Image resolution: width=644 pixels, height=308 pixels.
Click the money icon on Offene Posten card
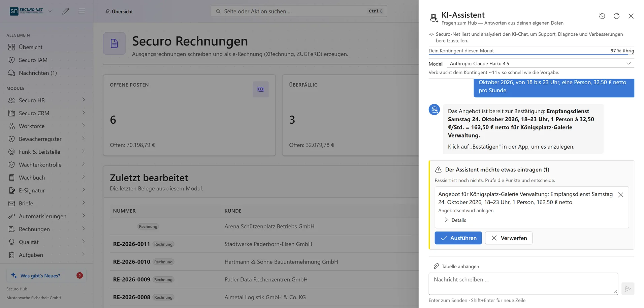point(261,89)
